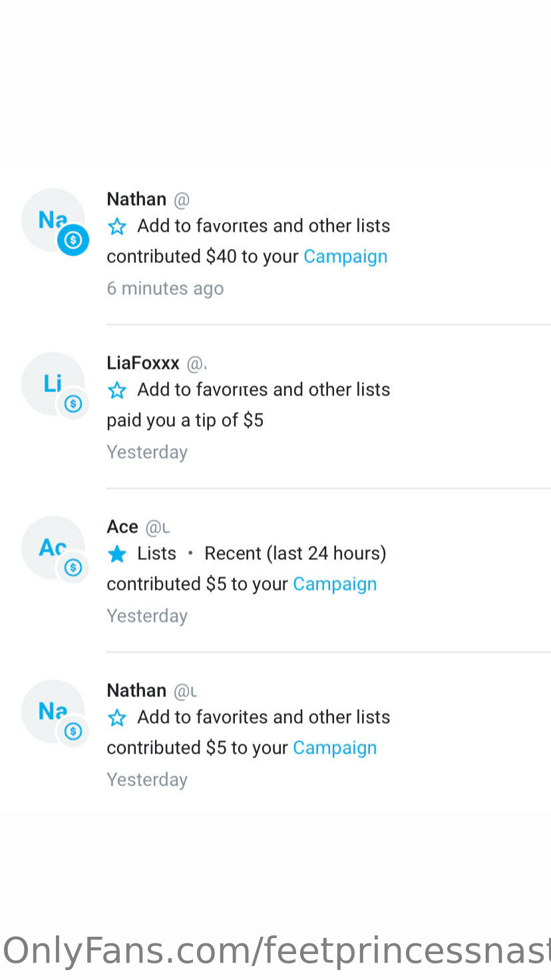This screenshot has width=551, height=980.
Task: Select the "Na" avatar on the 6 minutes ago entry
Action: [x=53, y=220]
